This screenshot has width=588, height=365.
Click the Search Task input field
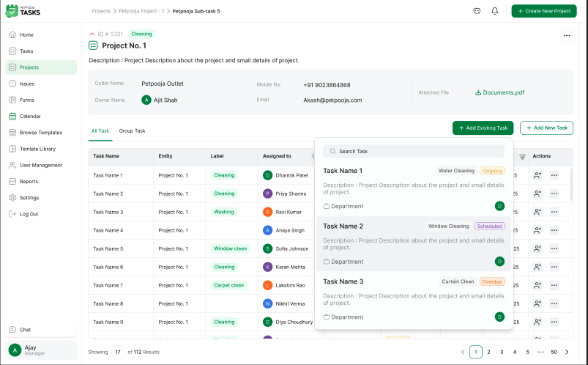click(414, 151)
